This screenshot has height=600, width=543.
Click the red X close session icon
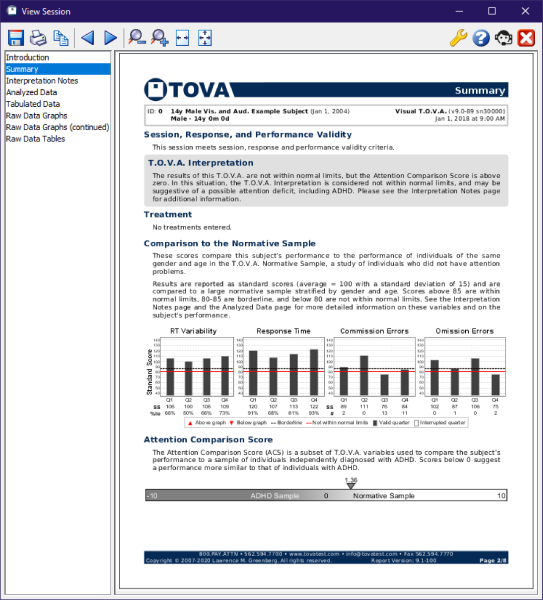[x=526, y=38]
